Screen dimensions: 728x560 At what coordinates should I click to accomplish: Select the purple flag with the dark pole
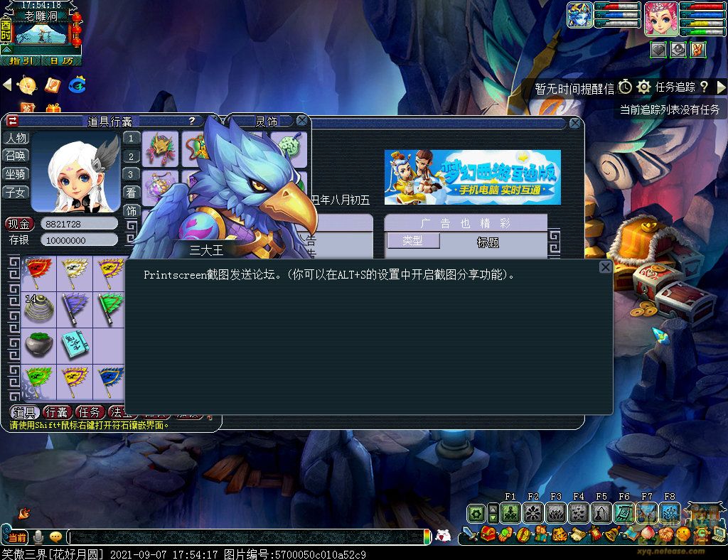tap(75, 309)
